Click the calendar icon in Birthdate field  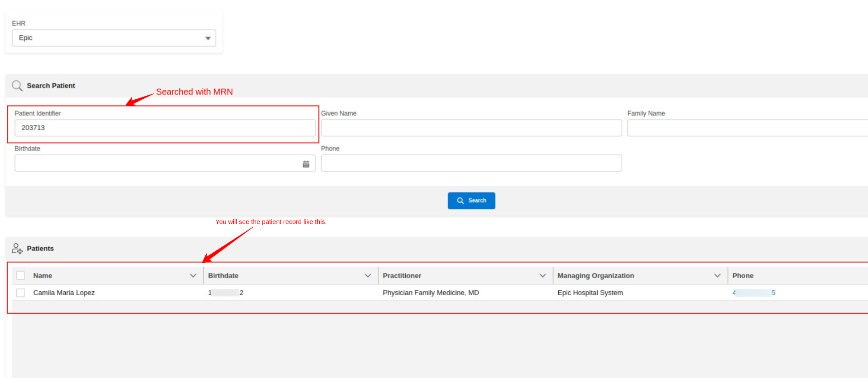click(x=306, y=164)
